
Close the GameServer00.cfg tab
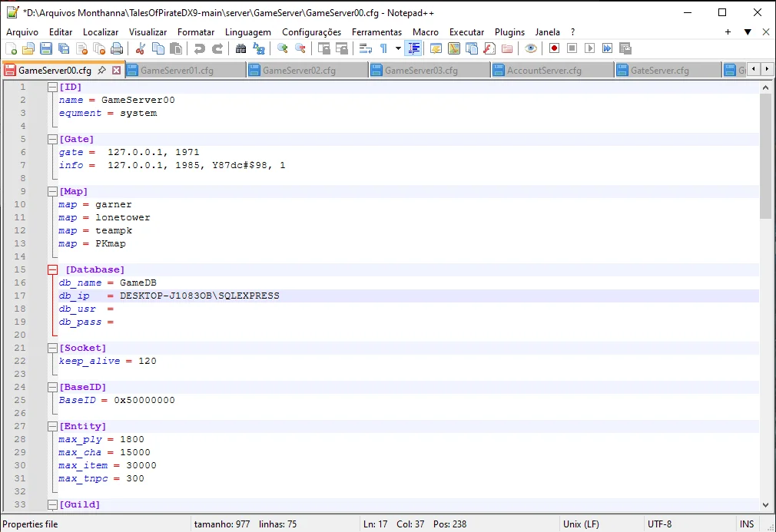pyautogui.click(x=117, y=70)
